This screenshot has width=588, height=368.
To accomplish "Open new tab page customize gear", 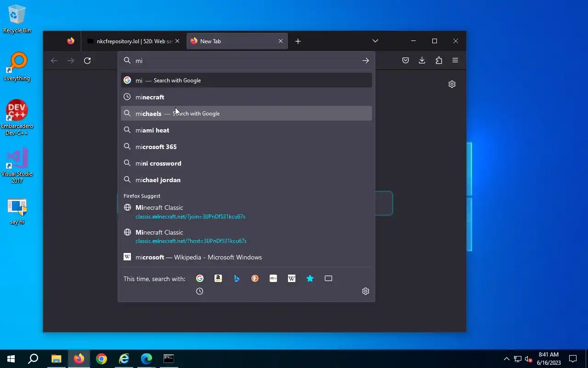I will pos(452,84).
